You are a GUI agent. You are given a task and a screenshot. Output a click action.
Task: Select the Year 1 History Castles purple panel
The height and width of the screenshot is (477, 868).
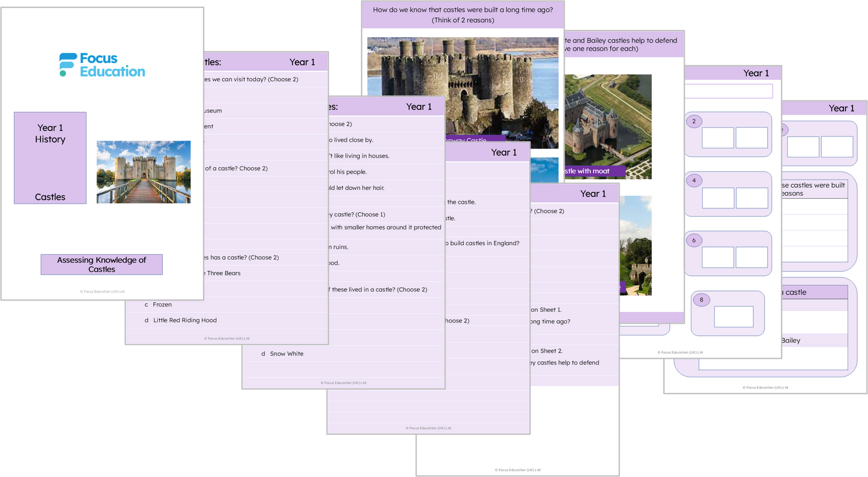point(50,157)
